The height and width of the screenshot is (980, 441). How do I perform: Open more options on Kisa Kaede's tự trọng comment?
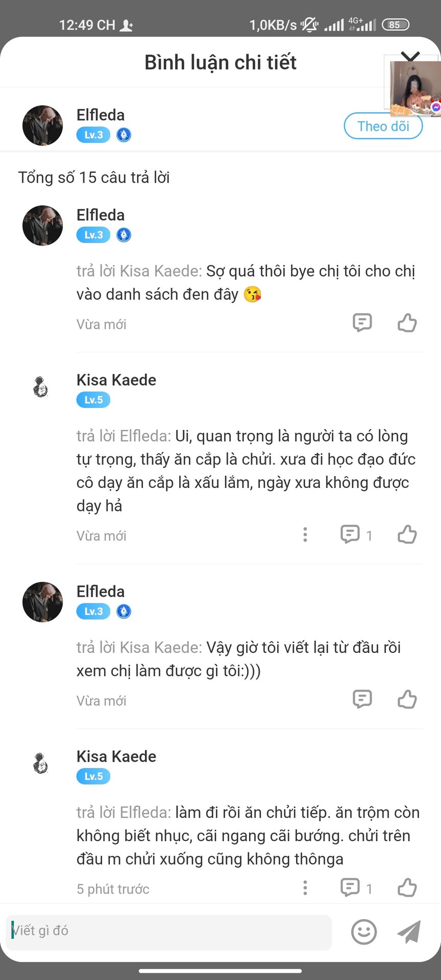point(305,534)
